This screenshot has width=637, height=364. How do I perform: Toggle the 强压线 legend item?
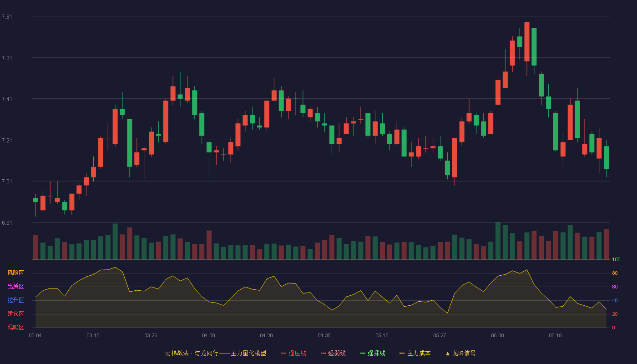[293, 353]
